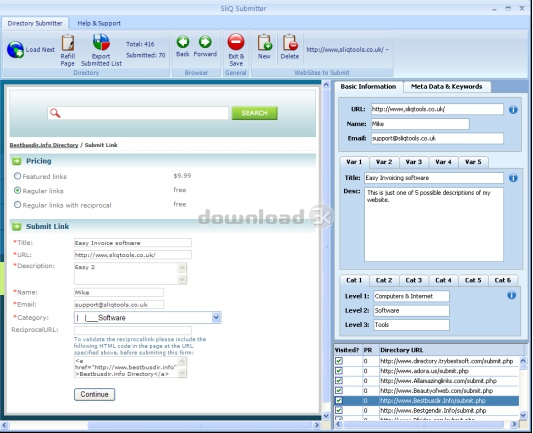Go Back in the browser
Viewport: 533px width, 433px height.
(183, 42)
